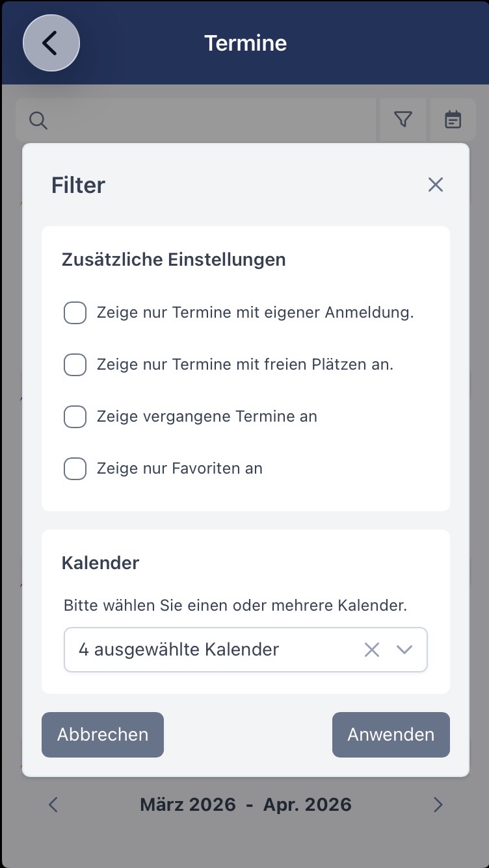Open the filter funnel icon

tap(403, 120)
